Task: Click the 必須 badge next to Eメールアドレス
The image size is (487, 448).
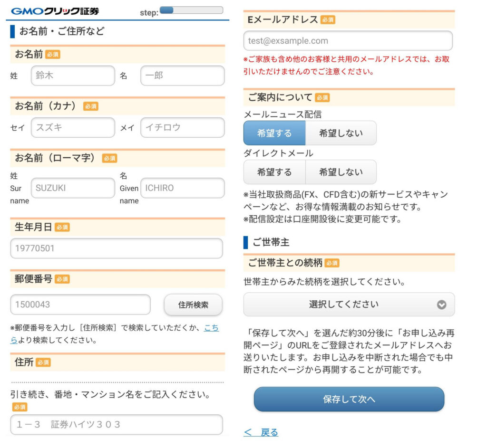Action: click(328, 20)
